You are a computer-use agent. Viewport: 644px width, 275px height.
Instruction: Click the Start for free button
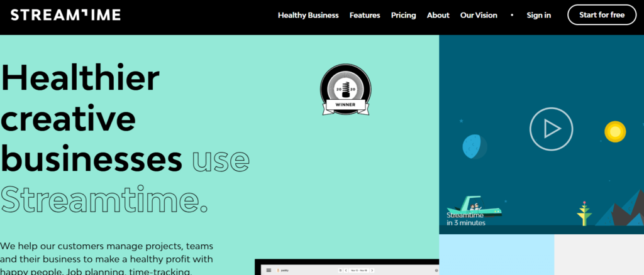602,15
